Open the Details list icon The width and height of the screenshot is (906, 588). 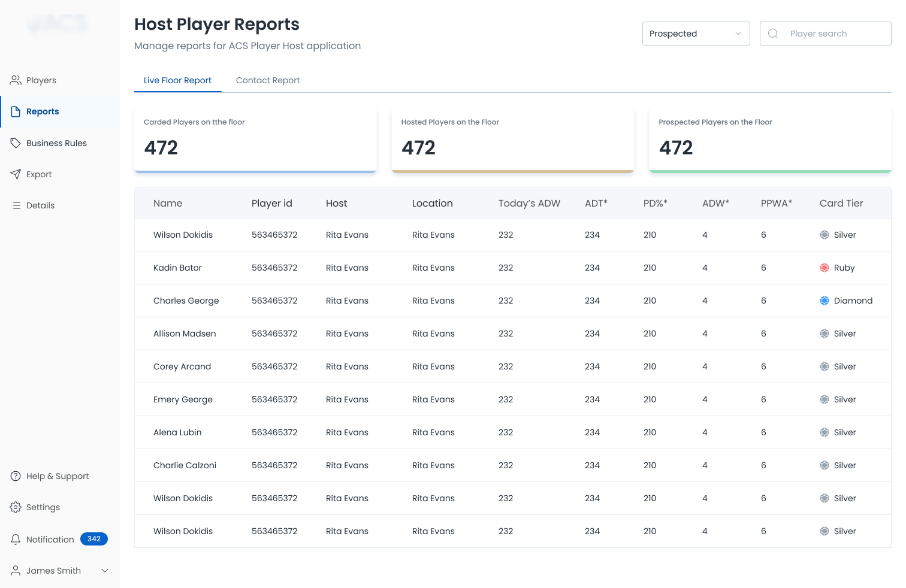point(16,205)
